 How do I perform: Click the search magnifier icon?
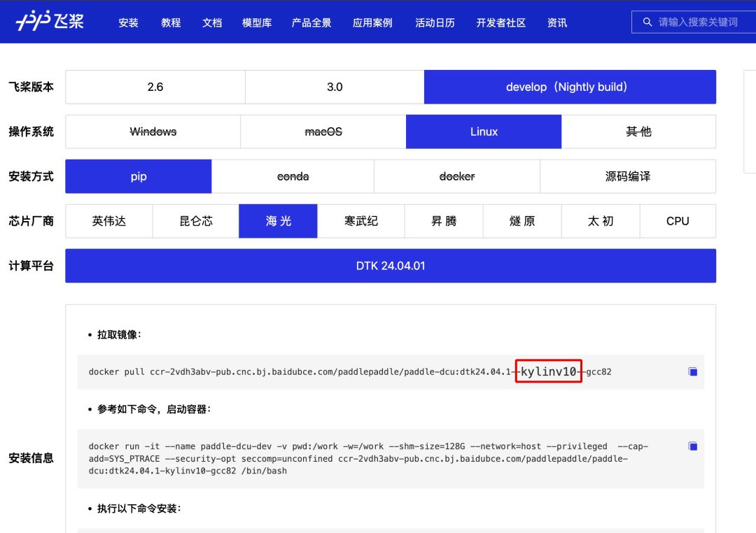tap(647, 22)
